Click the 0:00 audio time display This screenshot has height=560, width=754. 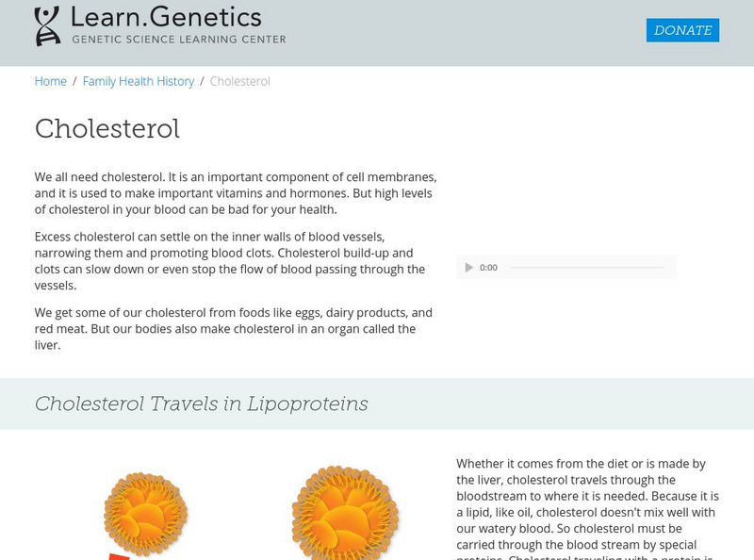pyautogui.click(x=488, y=268)
